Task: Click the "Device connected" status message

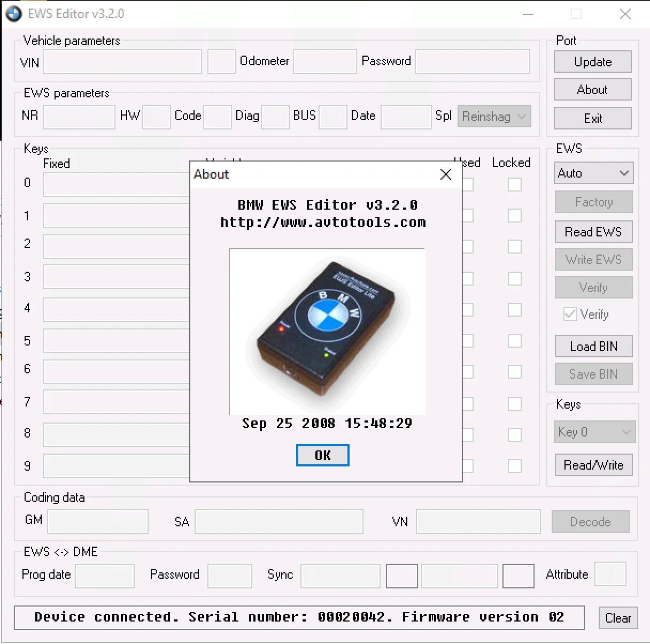Action: [x=299, y=617]
